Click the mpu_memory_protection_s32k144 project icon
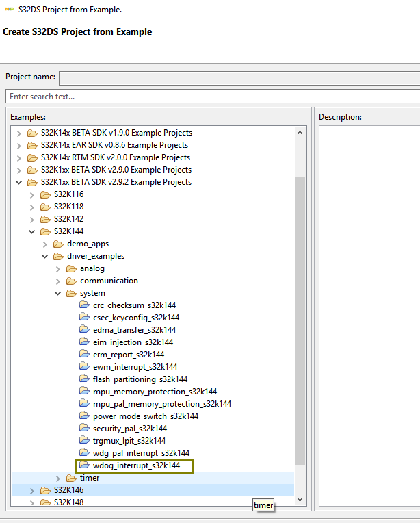Viewport: 420px width, 523px height. click(84, 392)
